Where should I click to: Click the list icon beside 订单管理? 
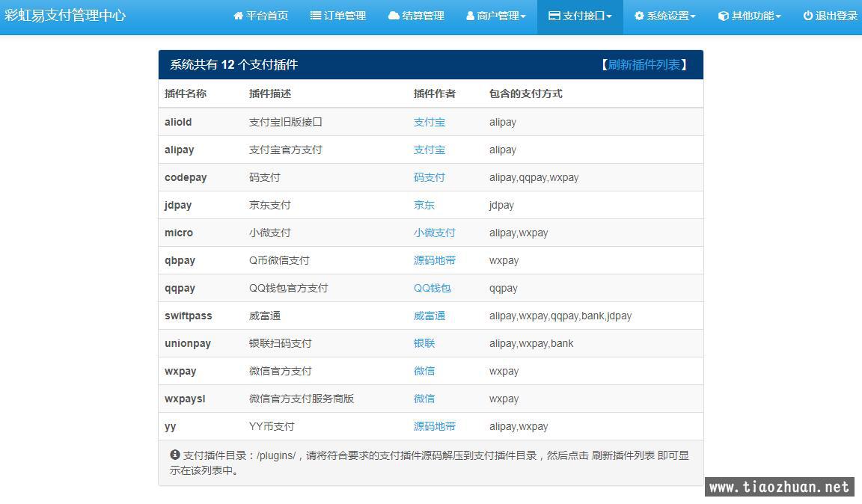[316, 16]
